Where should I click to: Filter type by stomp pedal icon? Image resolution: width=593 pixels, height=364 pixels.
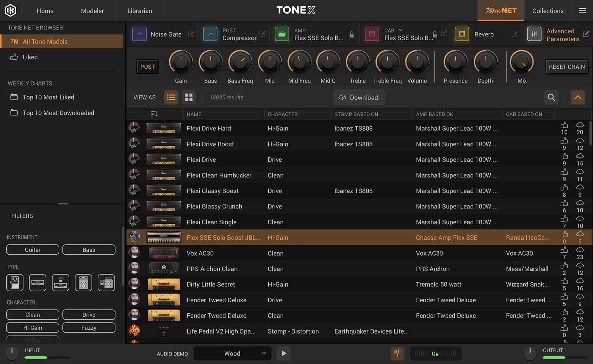pyautogui.click(x=15, y=283)
